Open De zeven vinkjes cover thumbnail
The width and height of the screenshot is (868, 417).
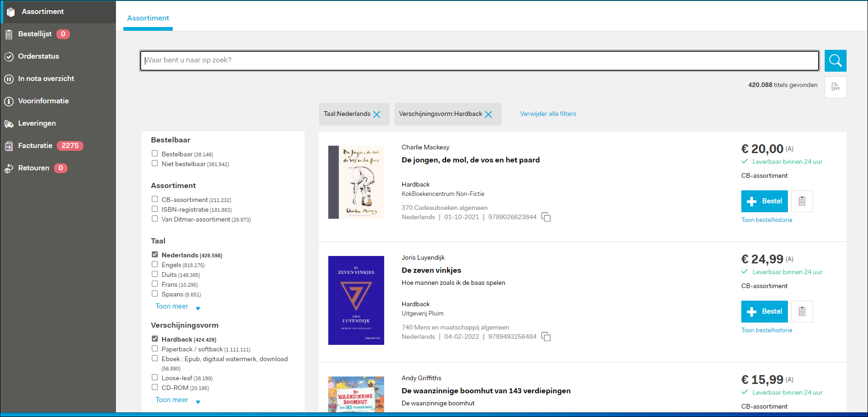356,300
